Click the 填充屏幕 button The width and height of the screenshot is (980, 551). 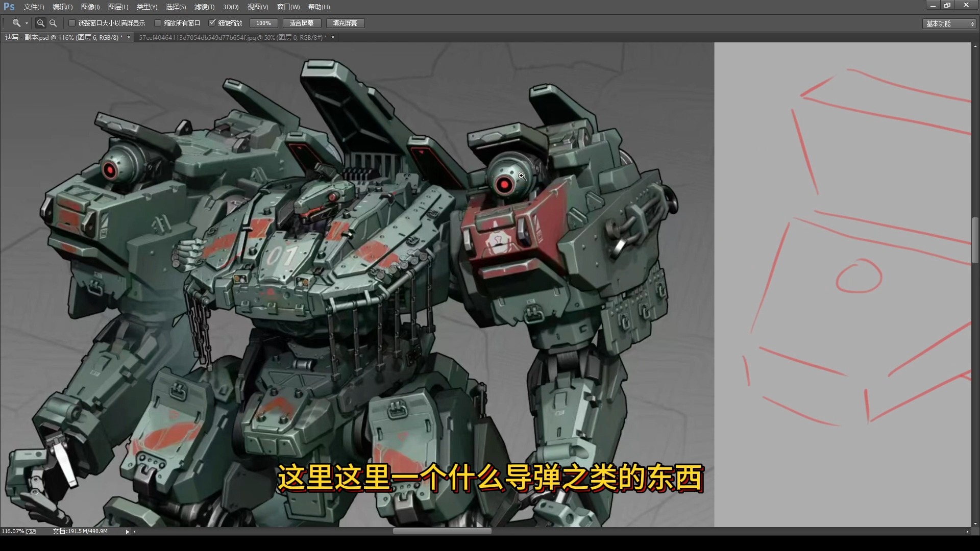pos(345,23)
